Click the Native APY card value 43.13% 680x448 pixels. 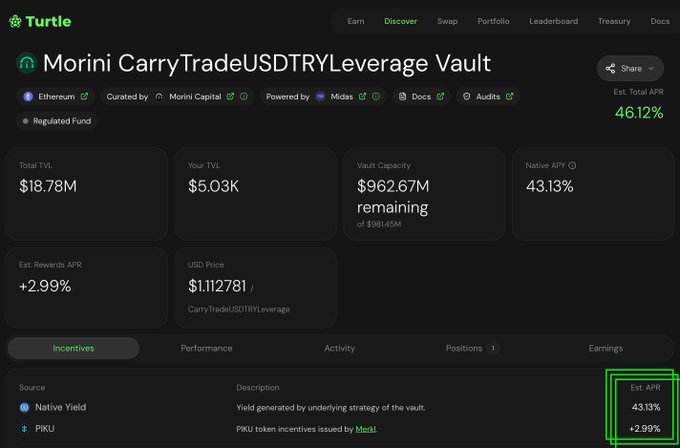click(x=549, y=186)
